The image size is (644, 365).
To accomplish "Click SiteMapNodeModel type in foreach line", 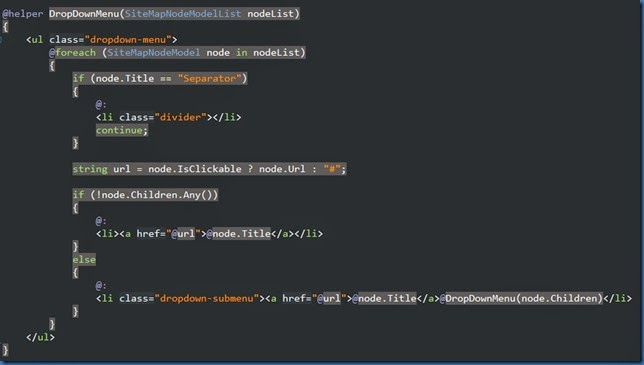I will (x=154, y=53).
